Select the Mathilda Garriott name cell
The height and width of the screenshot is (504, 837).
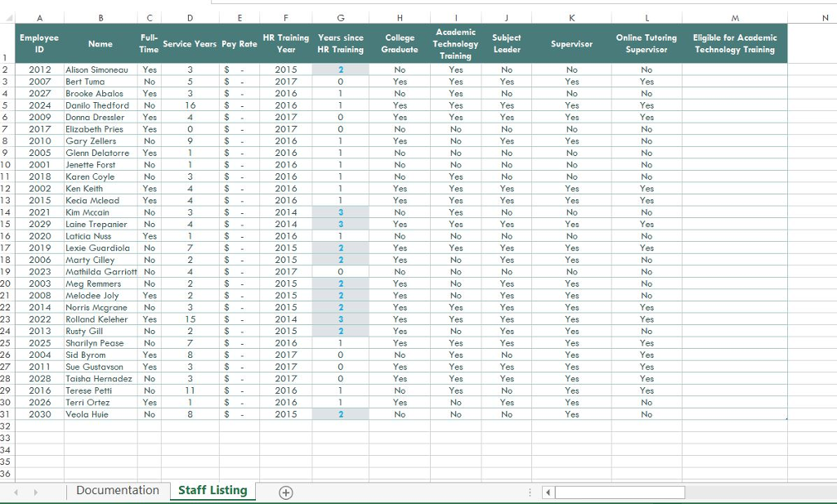click(101, 271)
